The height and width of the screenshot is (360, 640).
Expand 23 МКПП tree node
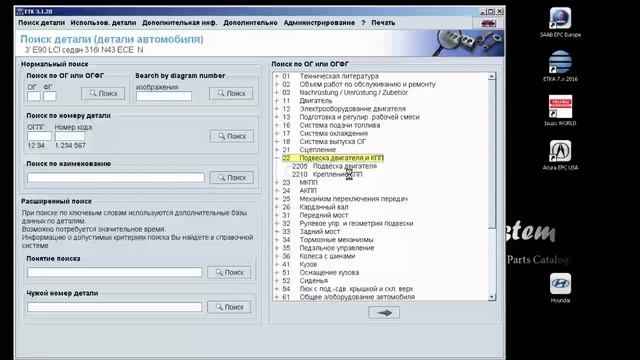277,182
